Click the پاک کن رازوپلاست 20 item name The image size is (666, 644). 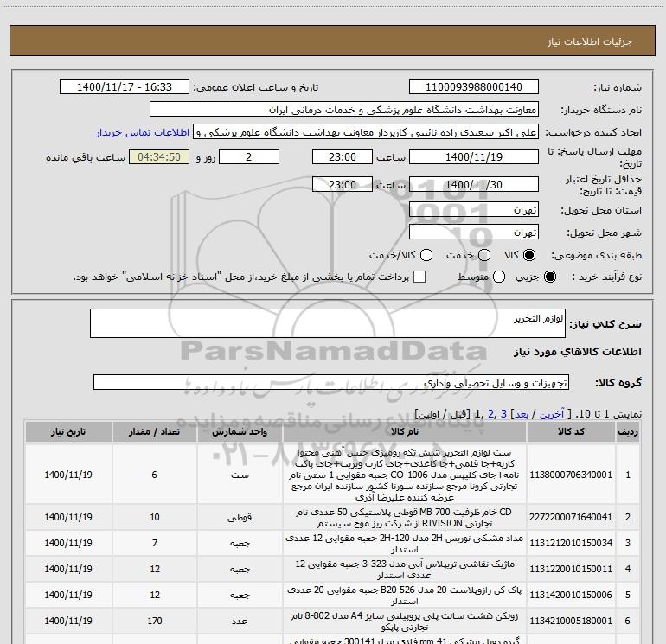(x=405, y=596)
